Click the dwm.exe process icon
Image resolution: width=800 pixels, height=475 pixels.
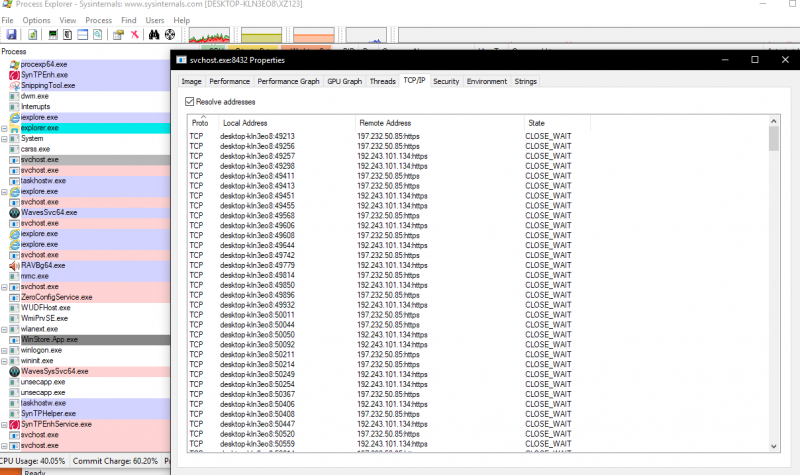coord(14,96)
